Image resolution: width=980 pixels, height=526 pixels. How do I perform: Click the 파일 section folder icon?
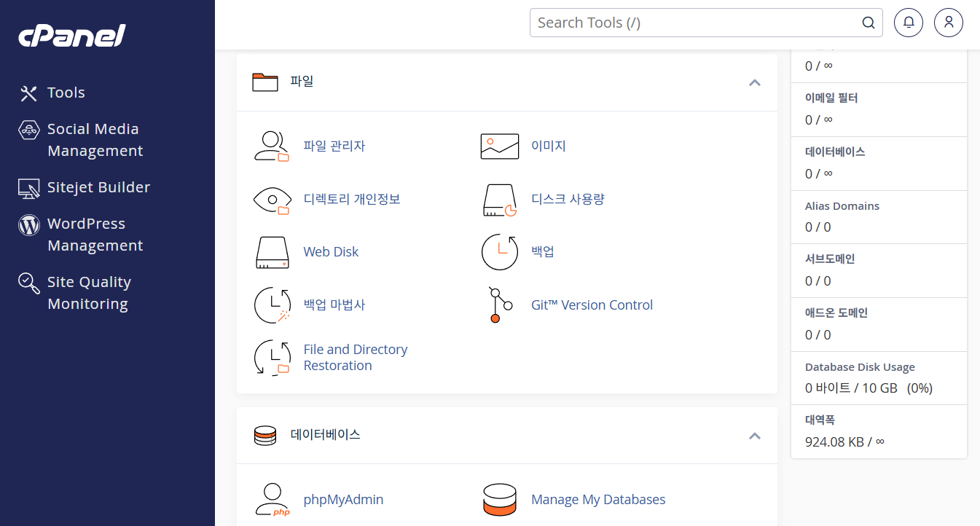[x=265, y=82]
